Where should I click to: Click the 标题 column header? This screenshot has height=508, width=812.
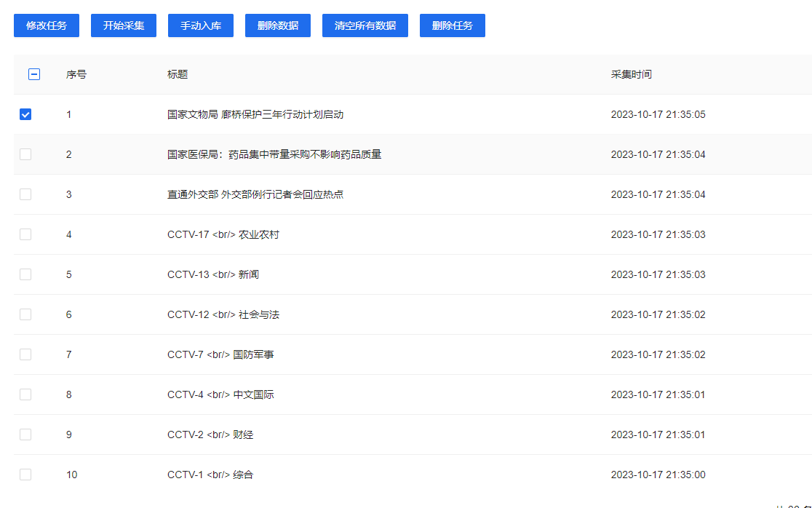coord(178,74)
